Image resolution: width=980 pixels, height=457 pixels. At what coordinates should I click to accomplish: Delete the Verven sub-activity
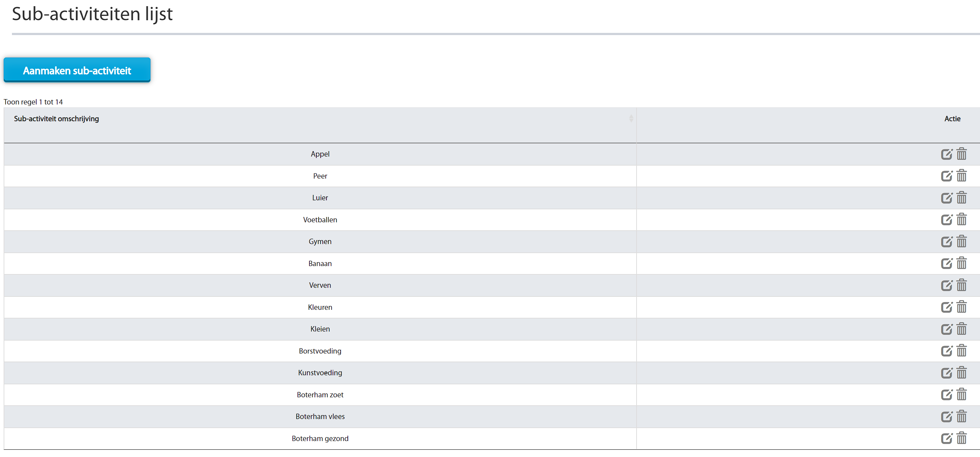pyautogui.click(x=961, y=285)
